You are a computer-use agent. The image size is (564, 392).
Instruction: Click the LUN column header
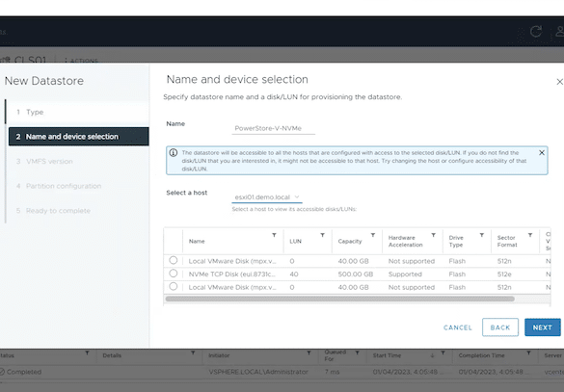point(295,241)
